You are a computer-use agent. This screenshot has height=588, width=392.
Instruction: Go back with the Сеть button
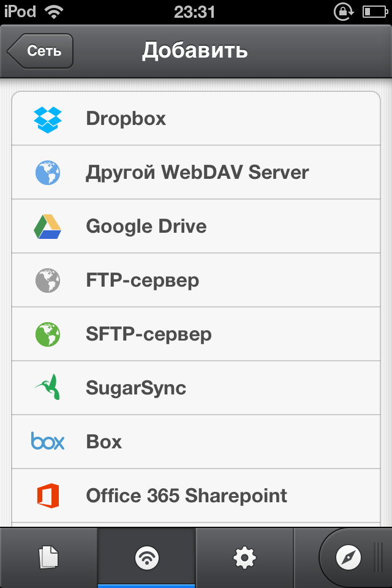coord(40,51)
